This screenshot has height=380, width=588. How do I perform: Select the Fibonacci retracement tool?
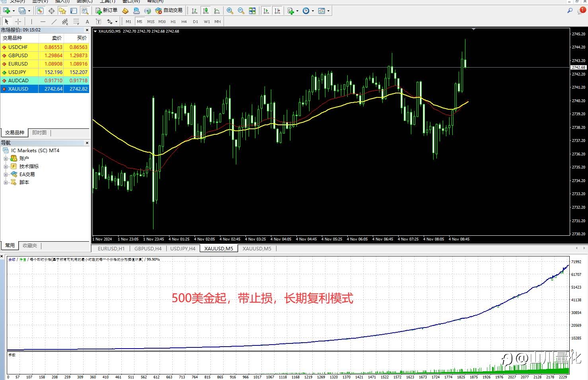pos(76,21)
